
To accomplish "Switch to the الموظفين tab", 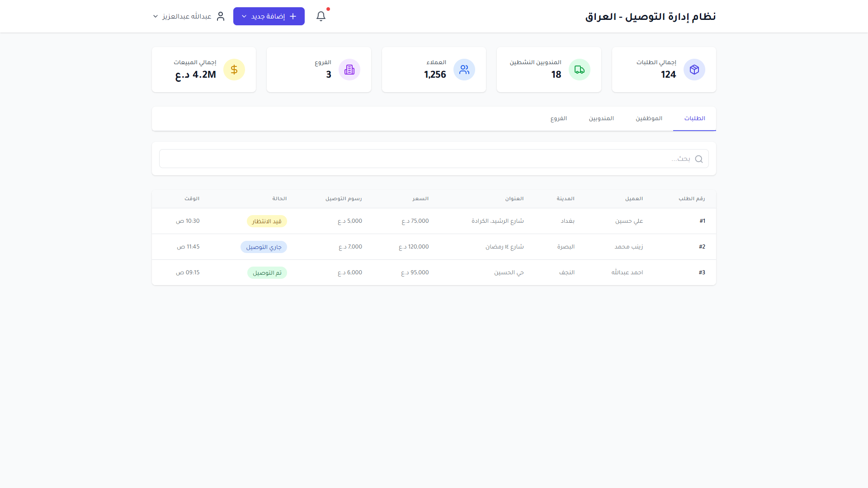I will pos(649,118).
